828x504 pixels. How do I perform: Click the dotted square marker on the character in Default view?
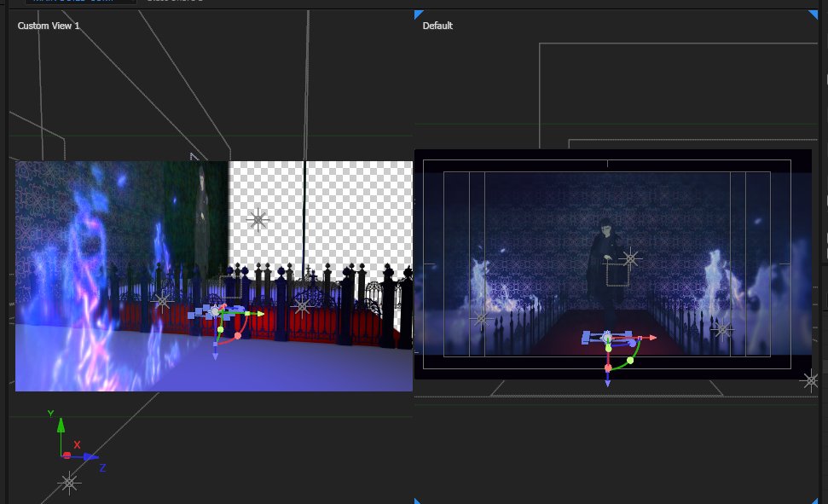617,275
